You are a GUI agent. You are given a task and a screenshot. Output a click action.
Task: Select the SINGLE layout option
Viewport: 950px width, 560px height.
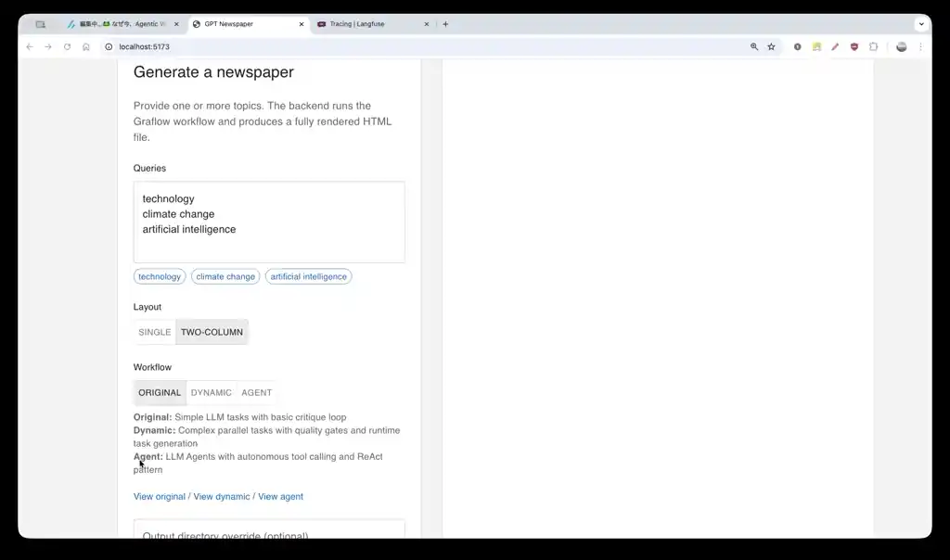[155, 332]
